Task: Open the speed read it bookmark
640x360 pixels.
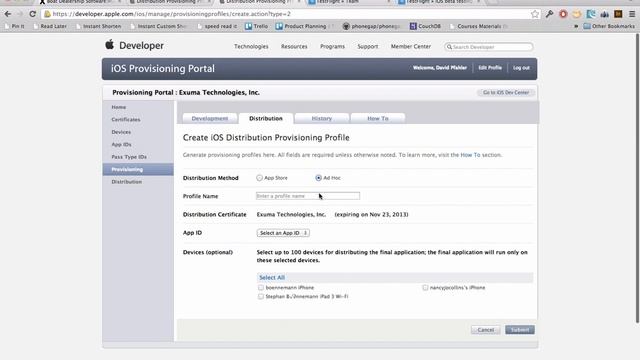Action: click(x=217, y=26)
